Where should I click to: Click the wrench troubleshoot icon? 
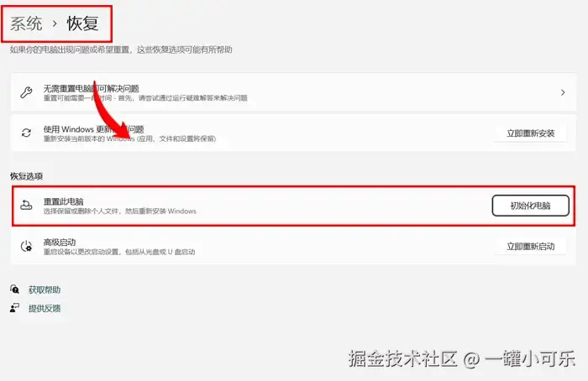pyautogui.click(x=26, y=92)
